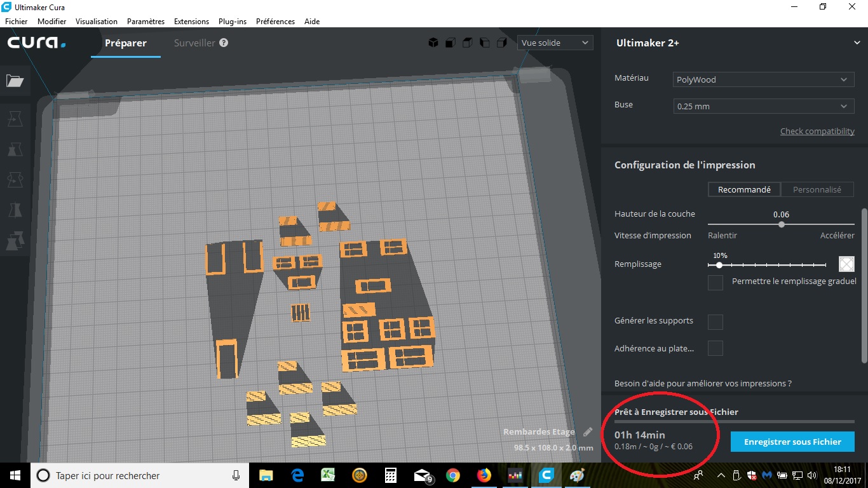Check the Générer les supports box

715,322
